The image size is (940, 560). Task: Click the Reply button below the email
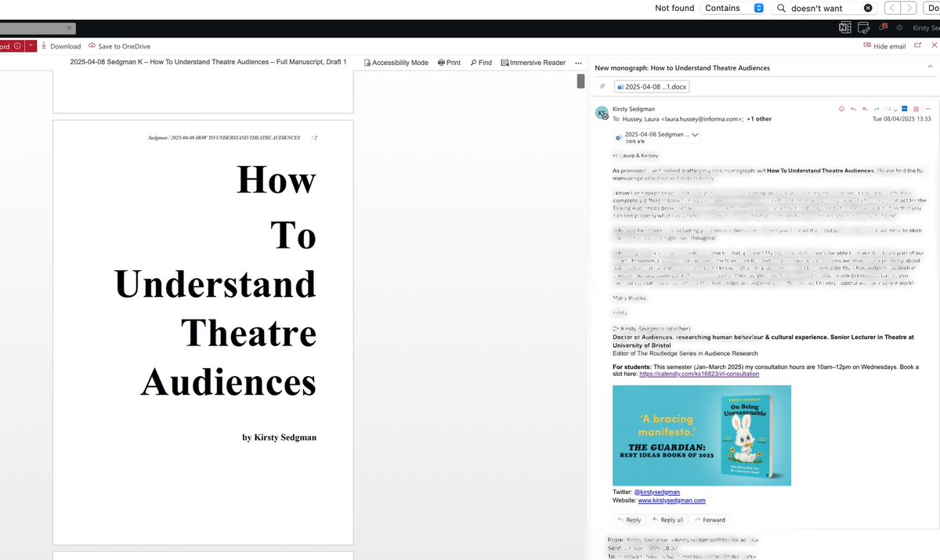point(629,519)
